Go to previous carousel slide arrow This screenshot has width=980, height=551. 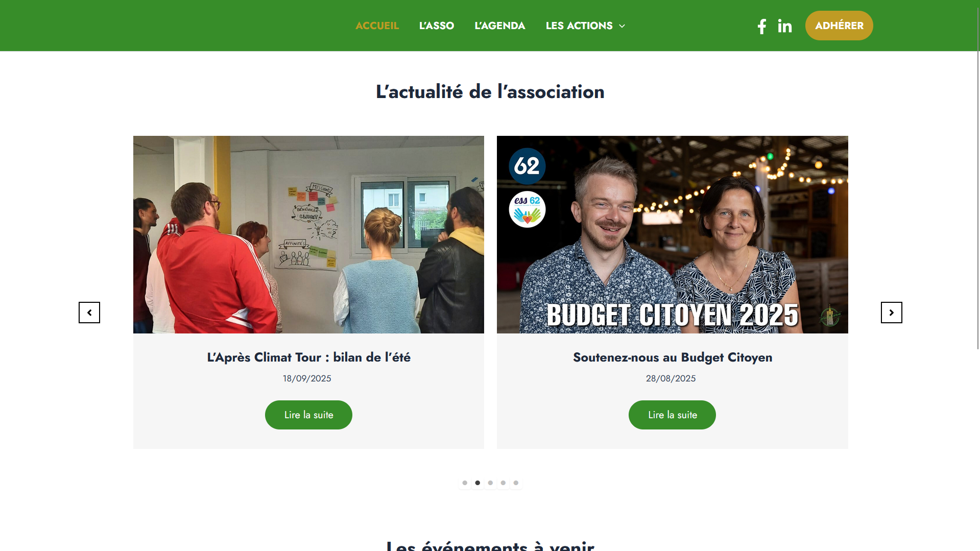pos(89,313)
